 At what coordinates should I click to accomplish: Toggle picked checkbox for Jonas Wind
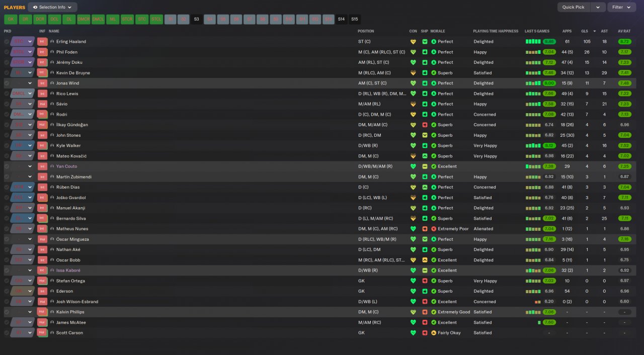tap(7, 83)
